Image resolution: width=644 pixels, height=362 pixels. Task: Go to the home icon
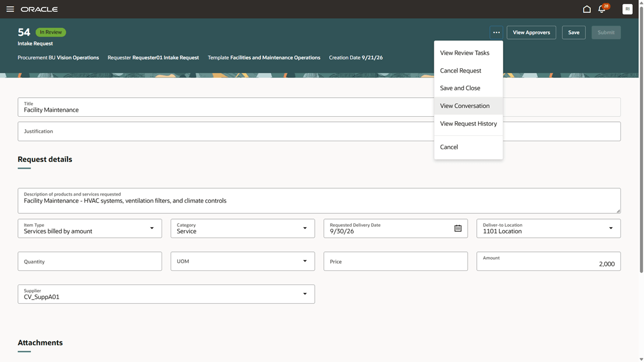[x=586, y=9]
